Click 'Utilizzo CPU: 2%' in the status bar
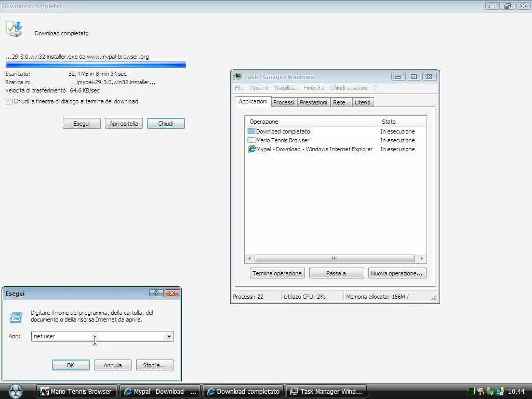532x399 pixels. (x=304, y=297)
